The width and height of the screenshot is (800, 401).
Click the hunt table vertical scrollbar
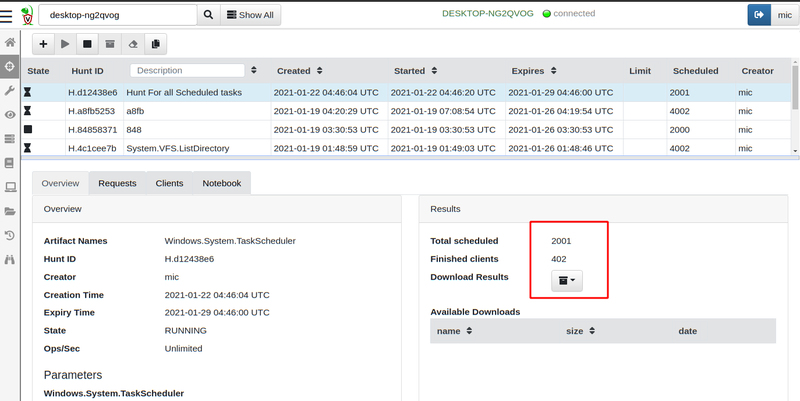tap(794, 107)
